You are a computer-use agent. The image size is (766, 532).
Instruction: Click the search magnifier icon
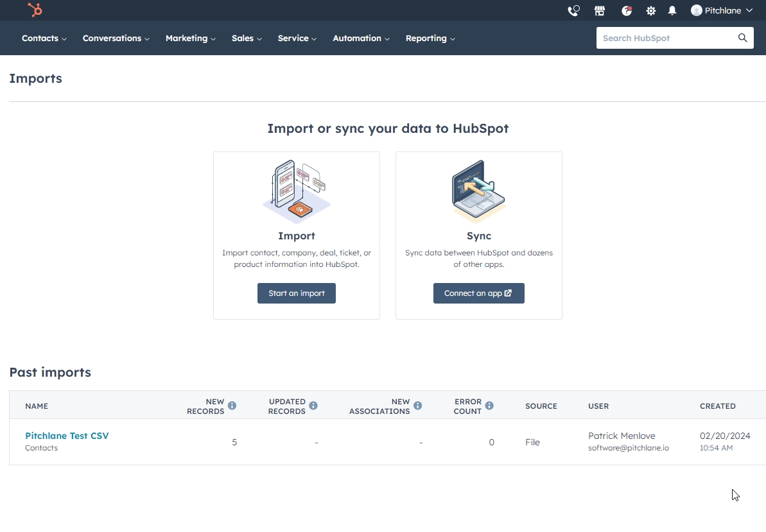(742, 38)
